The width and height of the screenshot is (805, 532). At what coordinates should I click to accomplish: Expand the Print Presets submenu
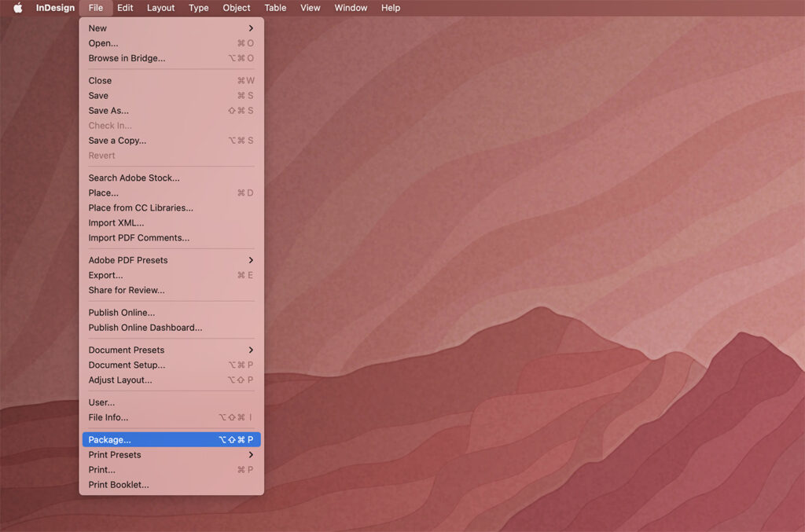click(x=251, y=455)
